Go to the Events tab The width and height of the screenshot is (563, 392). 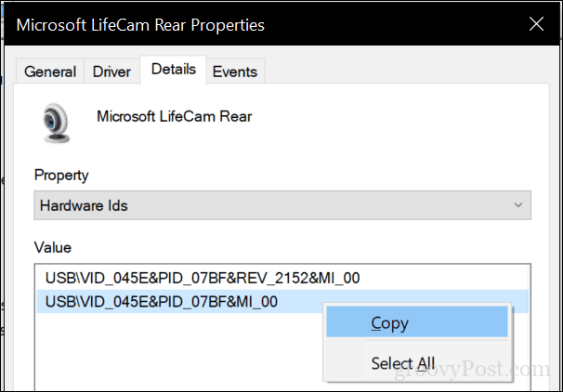[235, 72]
